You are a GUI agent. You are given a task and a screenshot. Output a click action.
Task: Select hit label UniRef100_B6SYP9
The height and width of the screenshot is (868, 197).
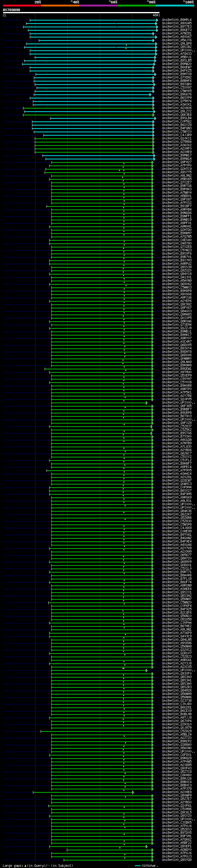(177, 98)
